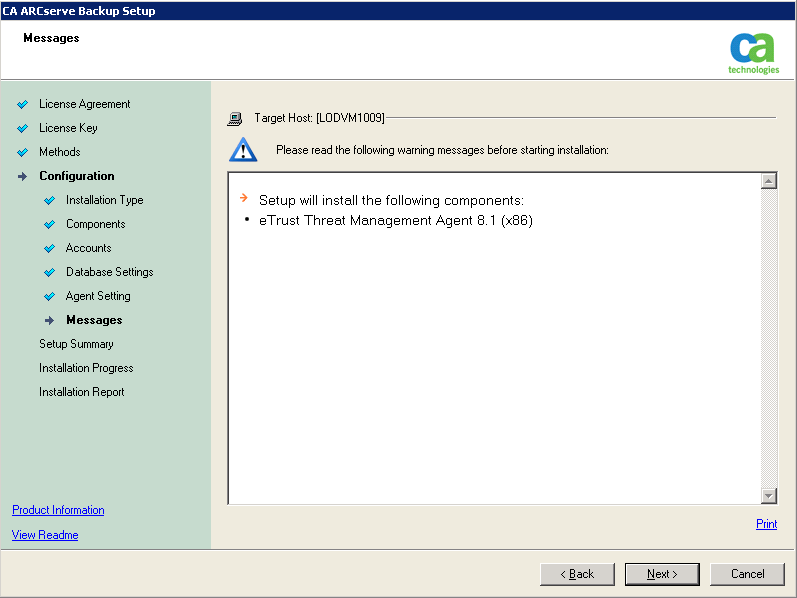This screenshot has height=598, width=797.
Task: Click the Methods checkmark icon
Action: point(23,152)
